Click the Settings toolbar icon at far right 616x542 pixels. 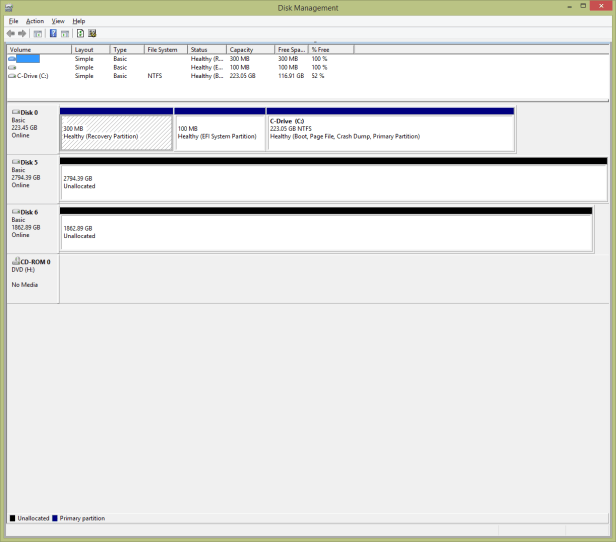[x=92, y=33]
